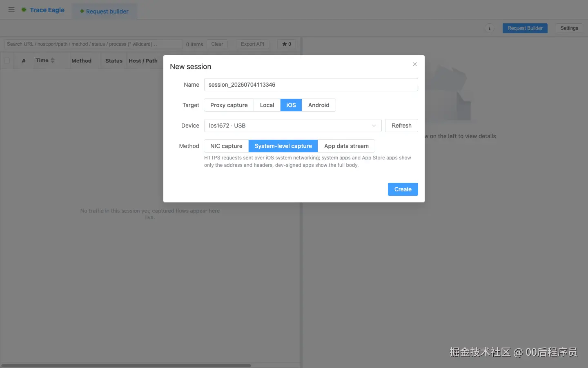The image size is (588, 368).
Task: Select Android target option
Action: pos(318,105)
